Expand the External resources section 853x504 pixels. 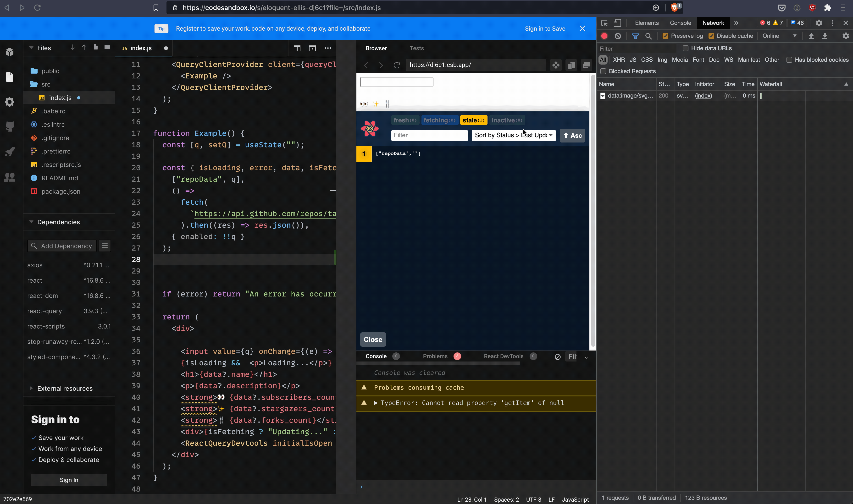tap(65, 388)
